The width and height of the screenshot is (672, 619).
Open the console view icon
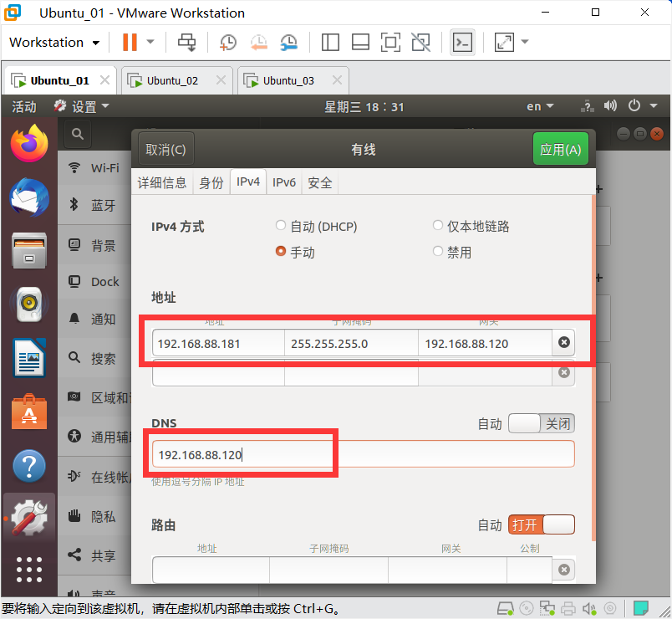[462, 42]
